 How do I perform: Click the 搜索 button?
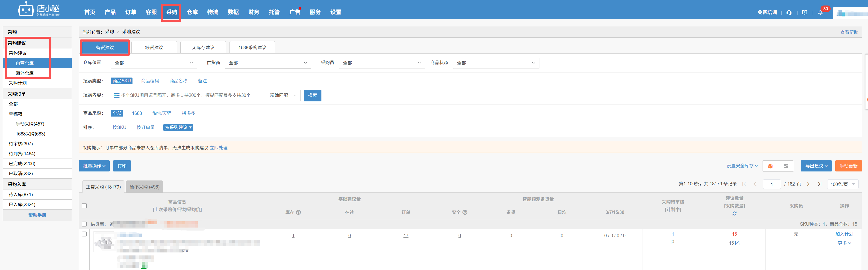pyautogui.click(x=312, y=96)
